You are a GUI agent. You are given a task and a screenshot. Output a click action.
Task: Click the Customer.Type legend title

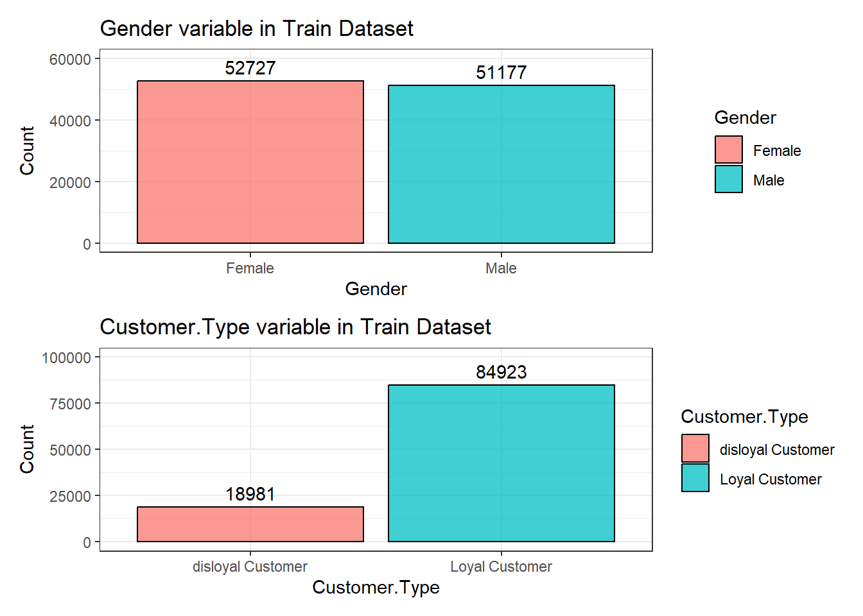tap(744, 416)
